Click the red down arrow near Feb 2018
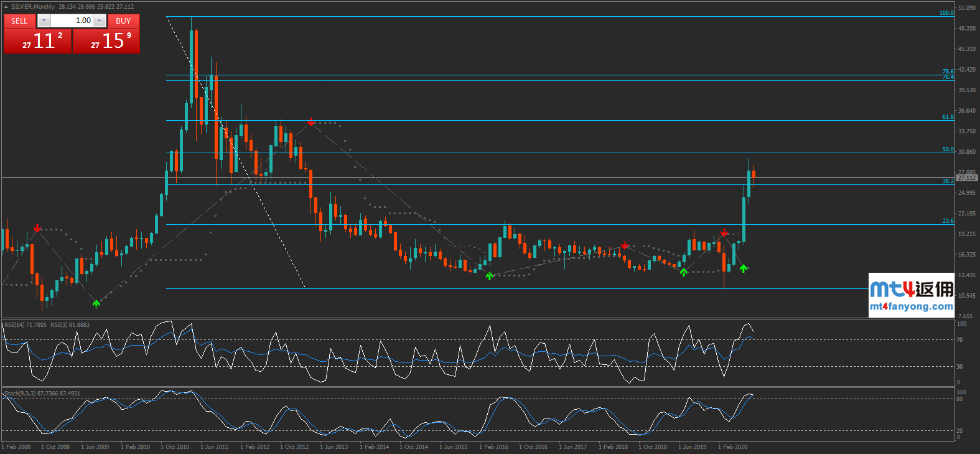 tap(625, 245)
